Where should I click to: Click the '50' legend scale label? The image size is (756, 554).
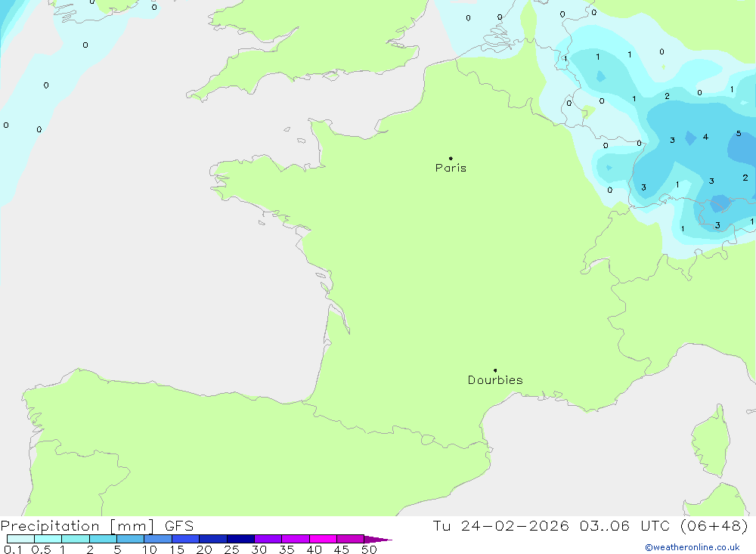(x=369, y=549)
